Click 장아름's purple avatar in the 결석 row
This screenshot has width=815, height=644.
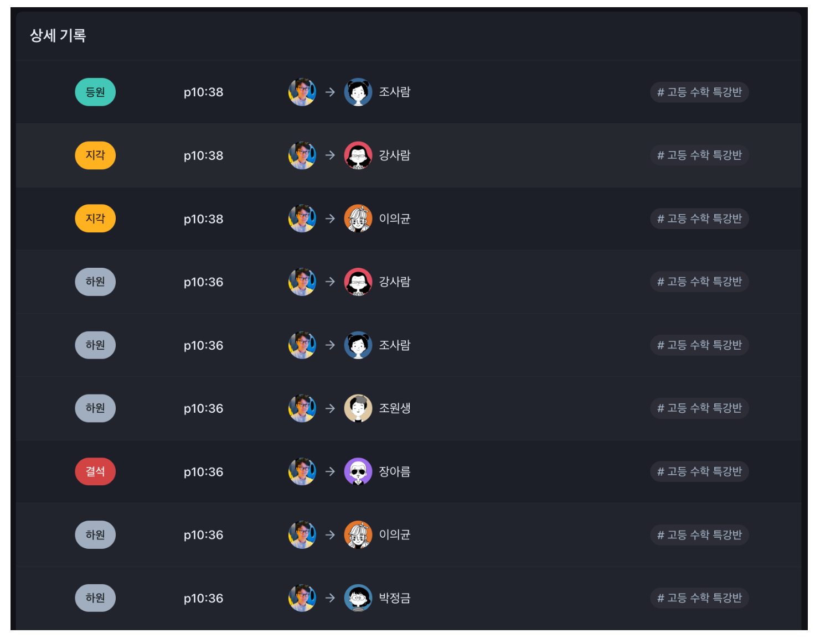(x=358, y=471)
